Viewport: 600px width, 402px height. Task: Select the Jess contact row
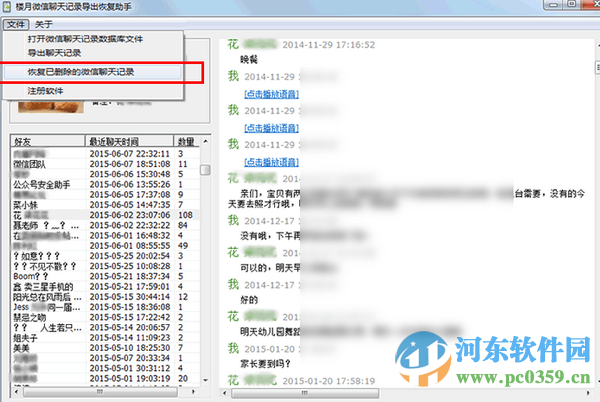pos(105,307)
